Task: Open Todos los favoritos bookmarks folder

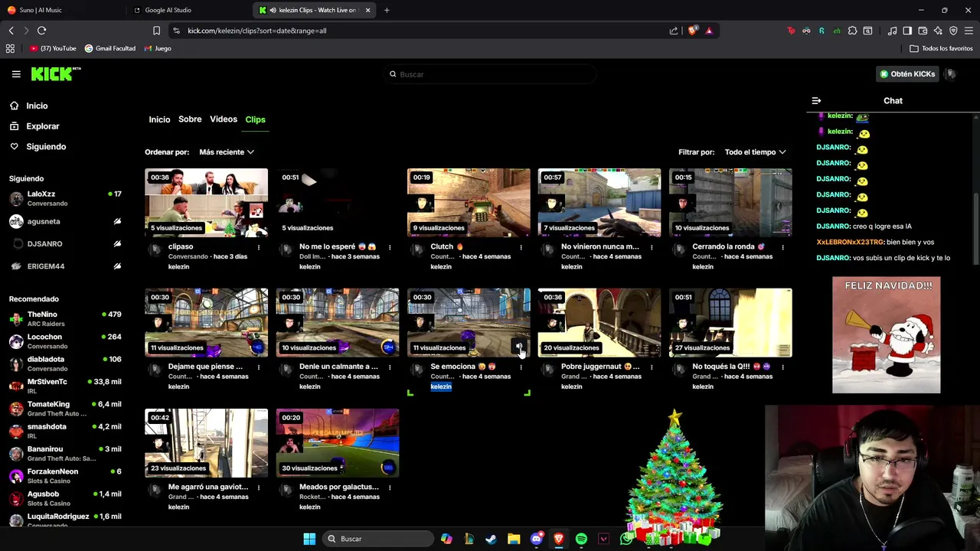Action: click(941, 48)
